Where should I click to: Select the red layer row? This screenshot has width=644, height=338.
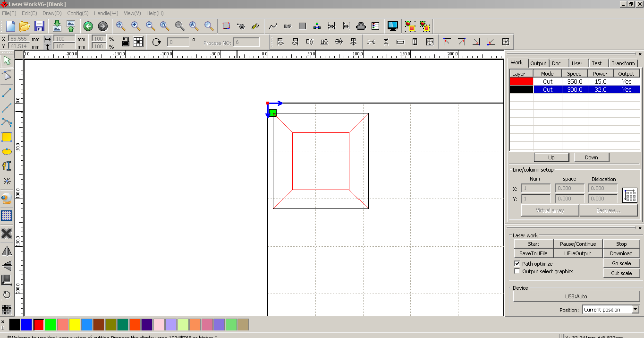(x=575, y=81)
